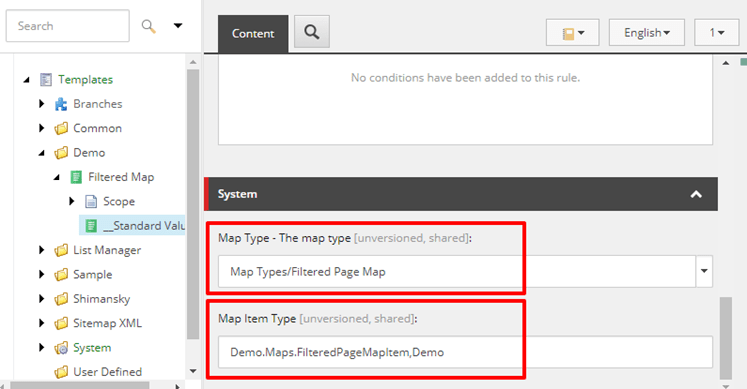
Task: Expand the Sample folder
Action: pos(41,274)
